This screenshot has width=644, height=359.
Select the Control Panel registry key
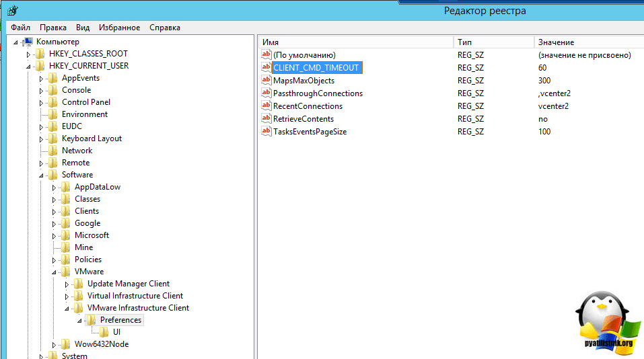click(x=86, y=102)
